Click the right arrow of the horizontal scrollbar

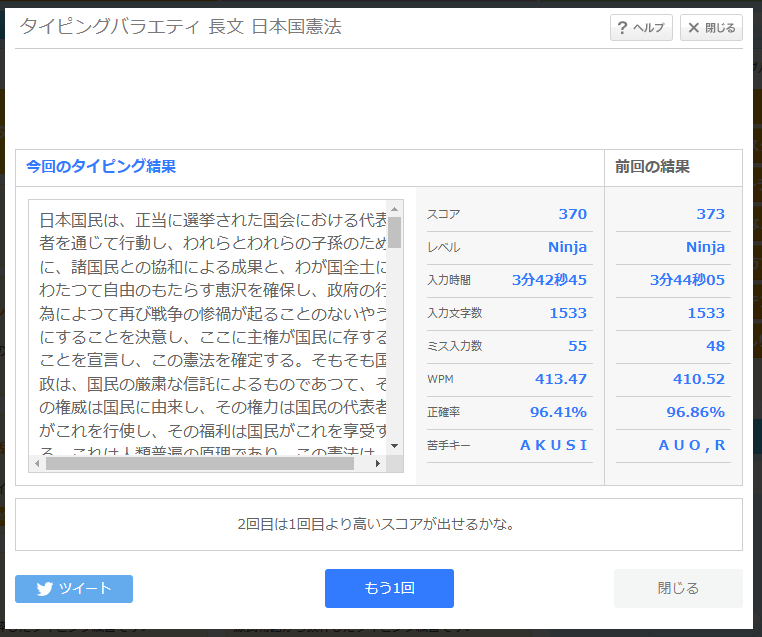(378, 464)
